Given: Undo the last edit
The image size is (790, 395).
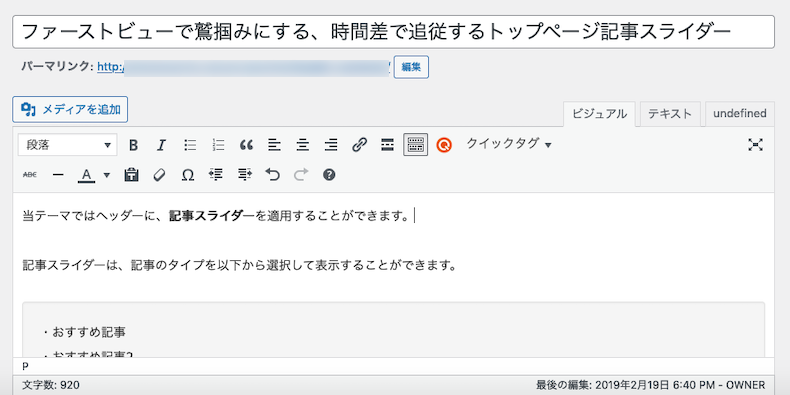Looking at the screenshot, I should coord(273,175).
